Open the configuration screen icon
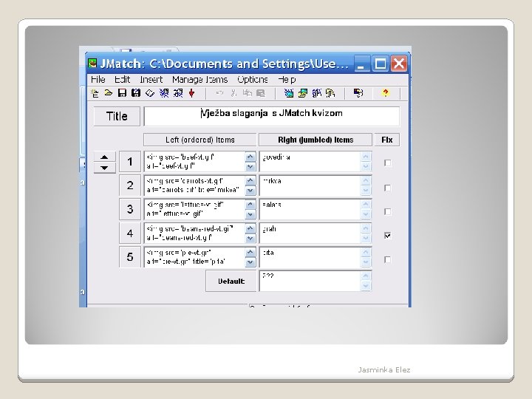 358,93
